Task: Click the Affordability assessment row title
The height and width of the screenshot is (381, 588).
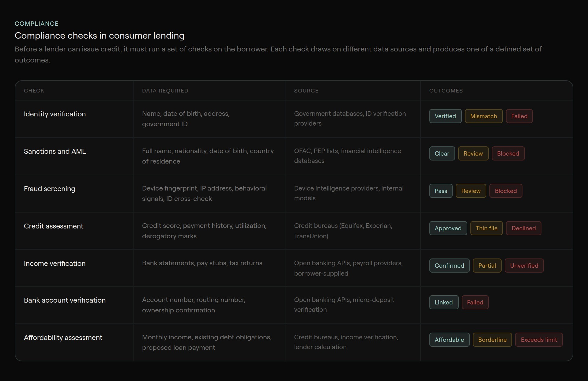Action: point(63,338)
